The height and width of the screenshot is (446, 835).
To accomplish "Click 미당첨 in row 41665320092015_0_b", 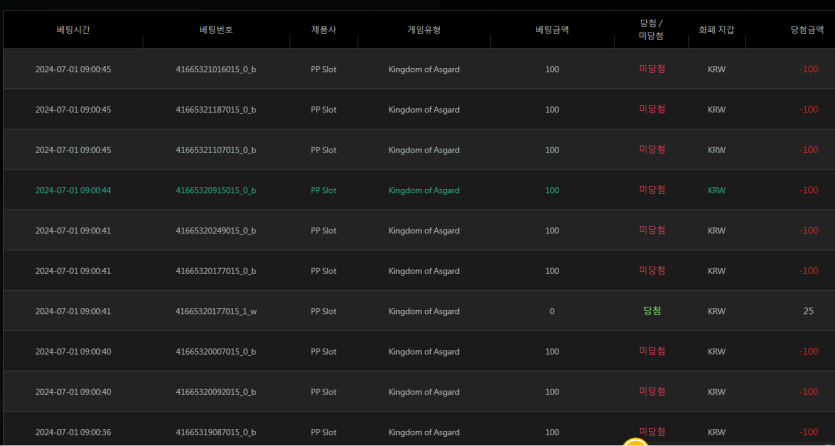I will tap(652, 391).
